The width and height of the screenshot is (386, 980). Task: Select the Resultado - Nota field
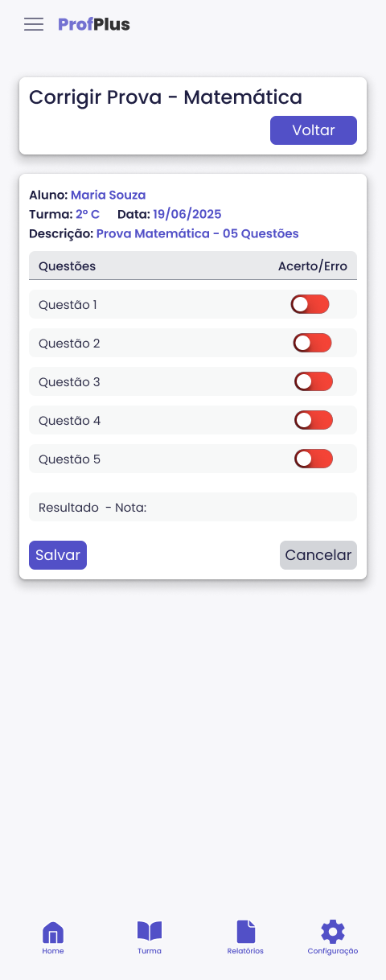pos(193,507)
